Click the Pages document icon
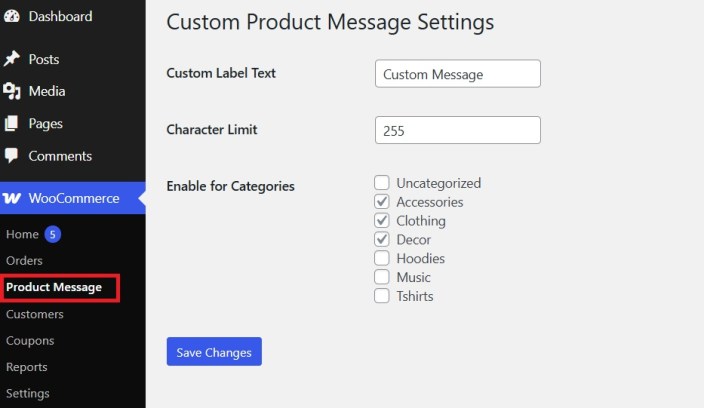Screen dimensions: 704x408 [x=11, y=123]
